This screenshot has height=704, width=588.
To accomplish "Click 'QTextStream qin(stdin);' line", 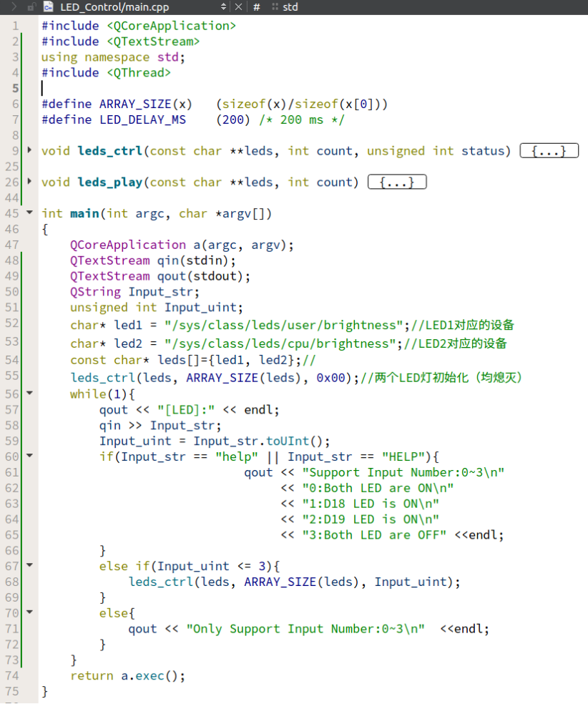I will 152,261.
